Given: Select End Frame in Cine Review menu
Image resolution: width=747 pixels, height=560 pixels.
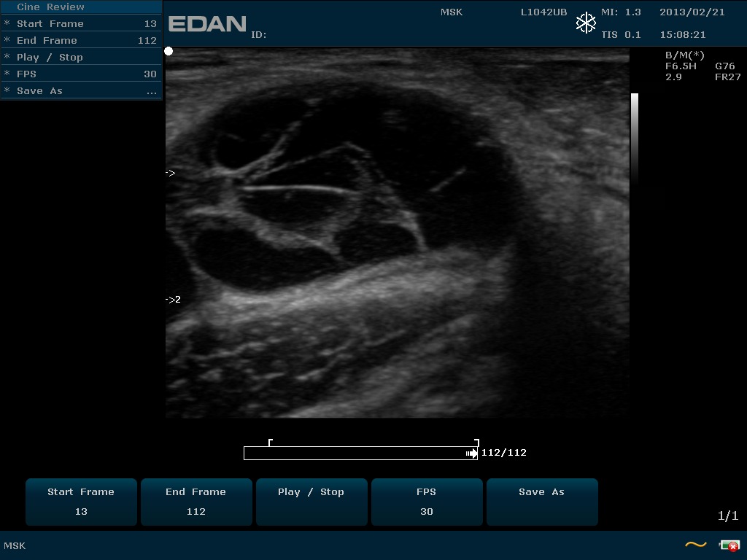Looking at the screenshot, I should [81, 41].
